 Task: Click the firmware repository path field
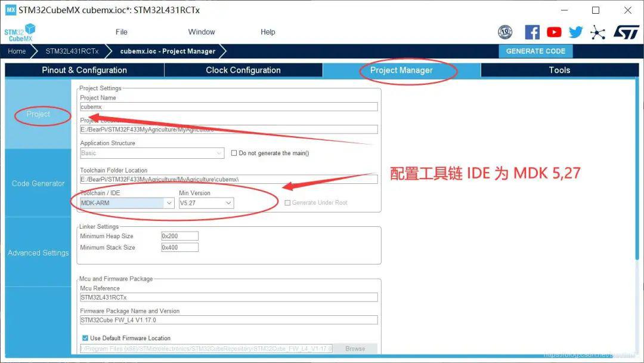206,349
